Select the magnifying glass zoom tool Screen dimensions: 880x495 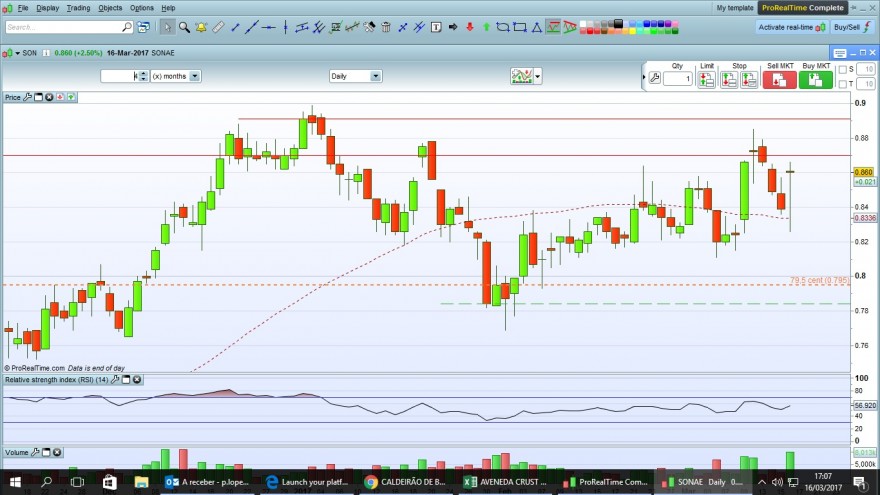click(184, 27)
